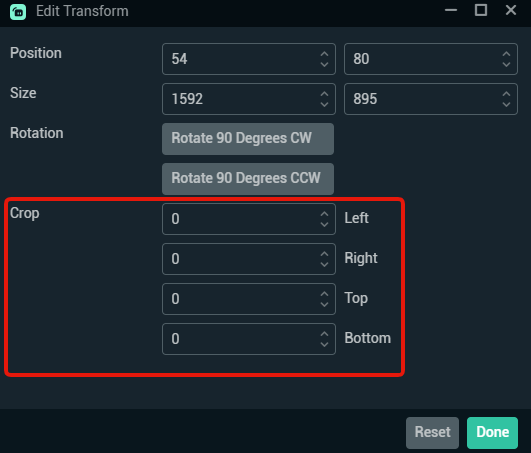531x453 pixels.
Task: Click the Position Y input field showing 80
Action: pyautogui.click(x=431, y=59)
